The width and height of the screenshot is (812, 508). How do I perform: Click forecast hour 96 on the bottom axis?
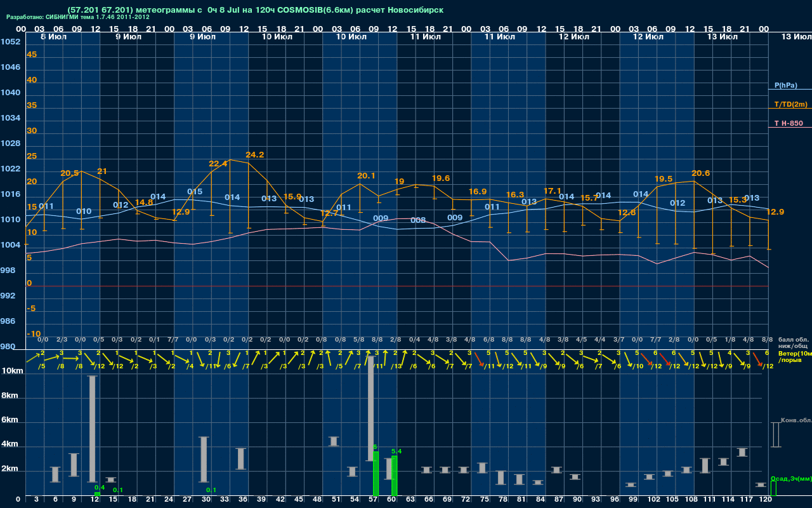tap(615, 500)
